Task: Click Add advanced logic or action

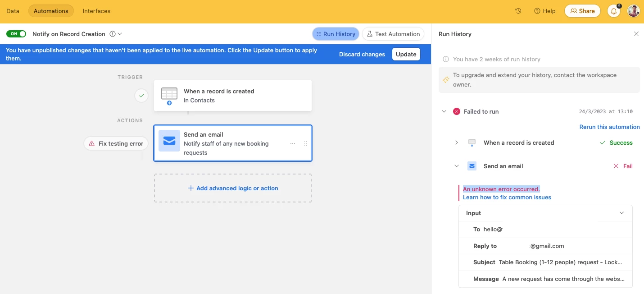Action: (233, 188)
